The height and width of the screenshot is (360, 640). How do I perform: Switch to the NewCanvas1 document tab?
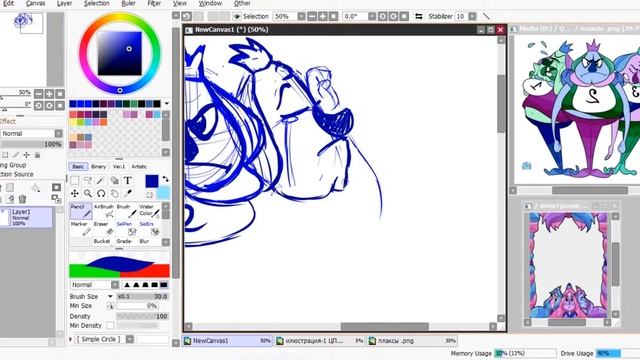coord(227,341)
